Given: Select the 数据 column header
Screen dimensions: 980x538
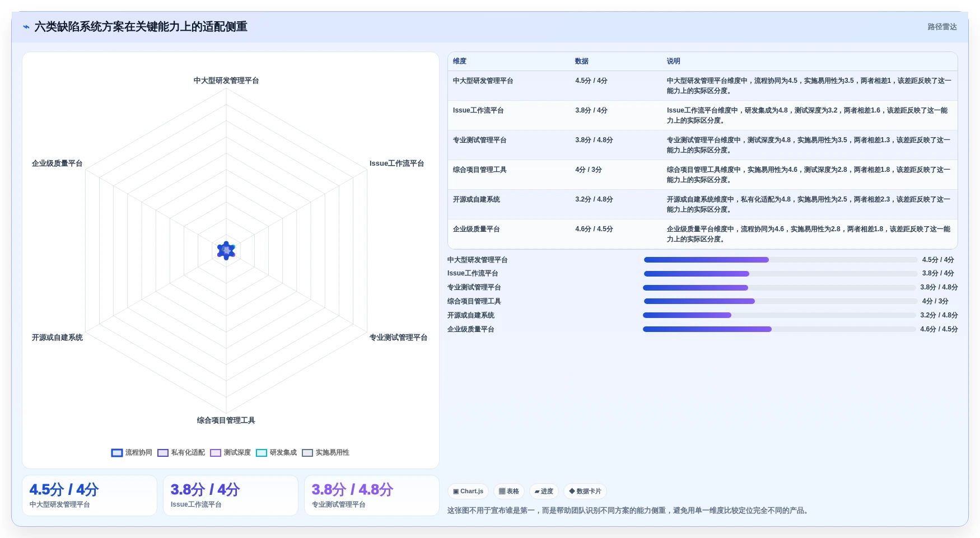Looking at the screenshot, I should point(582,61).
